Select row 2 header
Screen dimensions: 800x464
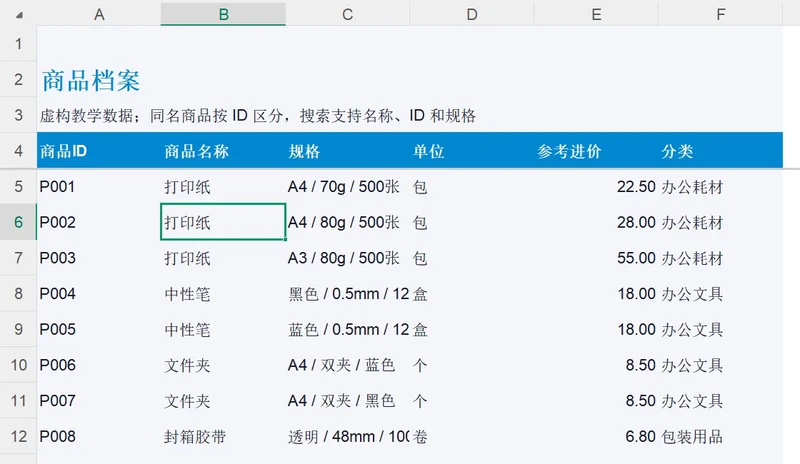click(x=18, y=79)
